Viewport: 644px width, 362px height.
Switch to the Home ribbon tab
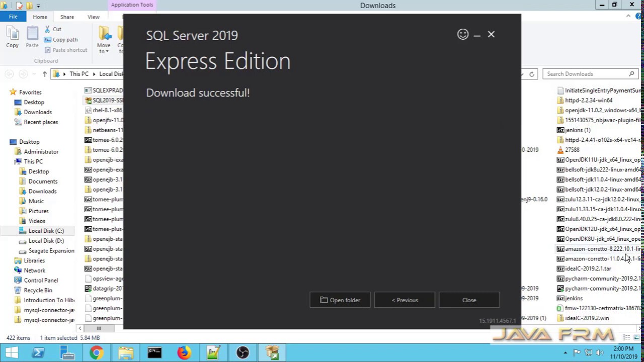tap(40, 17)
